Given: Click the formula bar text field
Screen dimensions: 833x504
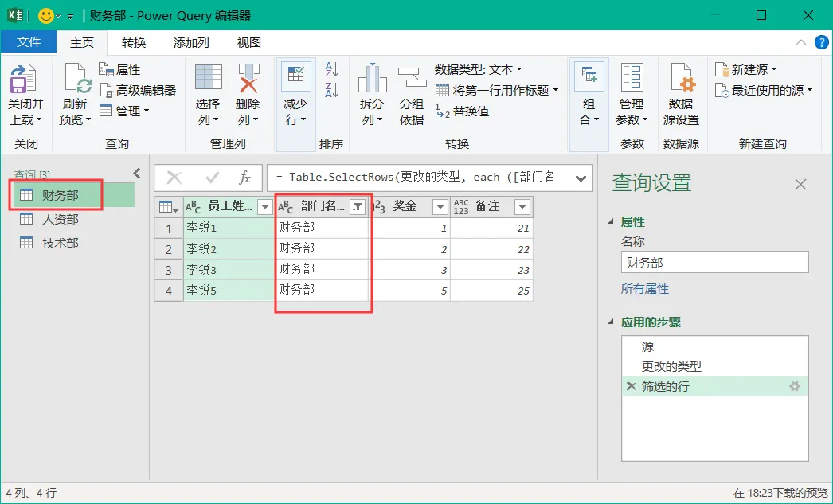Looking at the screenshot, I should pyautogui.click(x=420, y=178).
